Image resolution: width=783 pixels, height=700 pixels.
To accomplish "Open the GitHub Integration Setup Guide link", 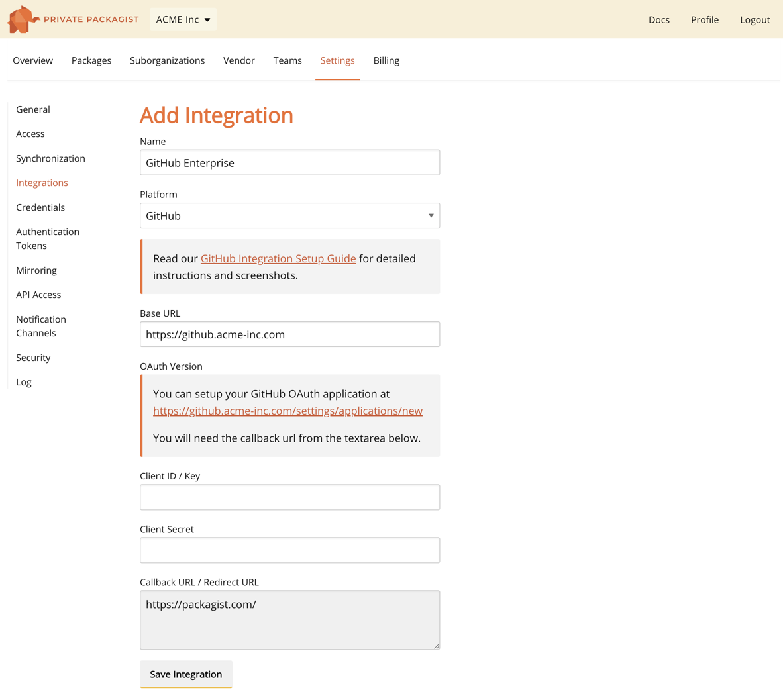I will (x=278, y=258).
